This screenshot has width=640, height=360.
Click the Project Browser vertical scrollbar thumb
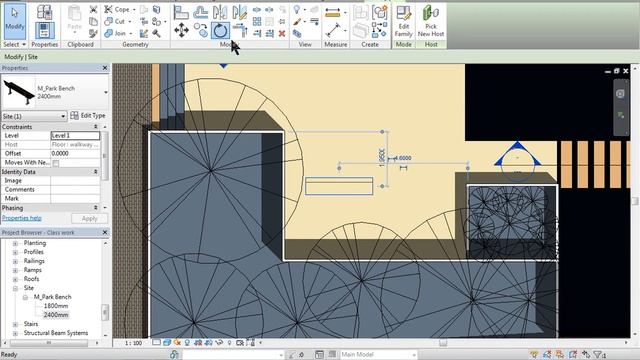(x=105, y=312)
